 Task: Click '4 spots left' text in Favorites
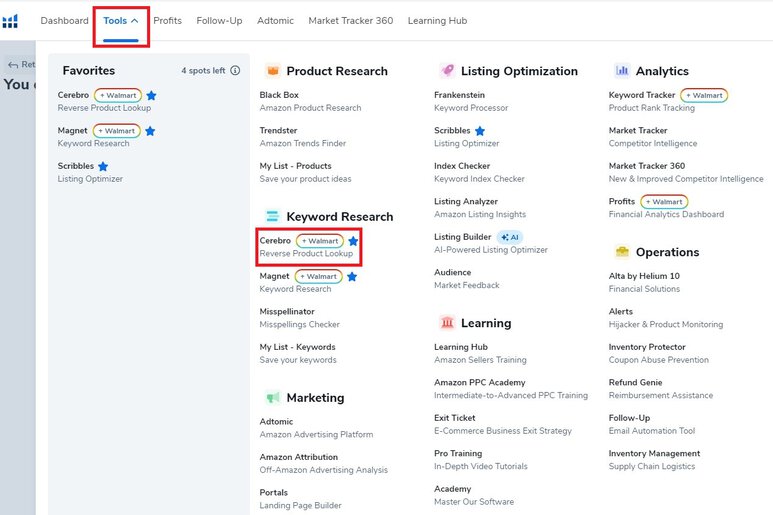point(203,70)
